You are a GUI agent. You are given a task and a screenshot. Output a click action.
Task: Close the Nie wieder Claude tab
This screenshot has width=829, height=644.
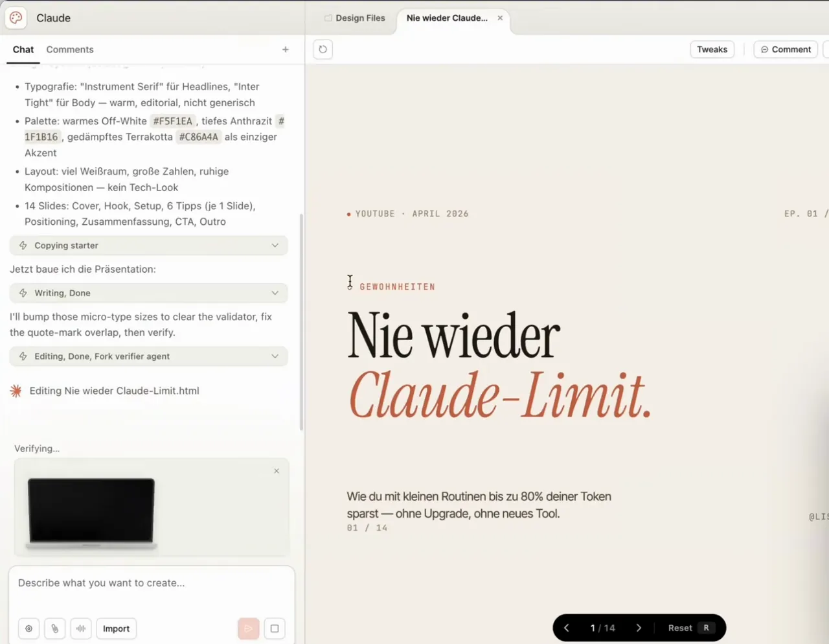tap(500, 18)
